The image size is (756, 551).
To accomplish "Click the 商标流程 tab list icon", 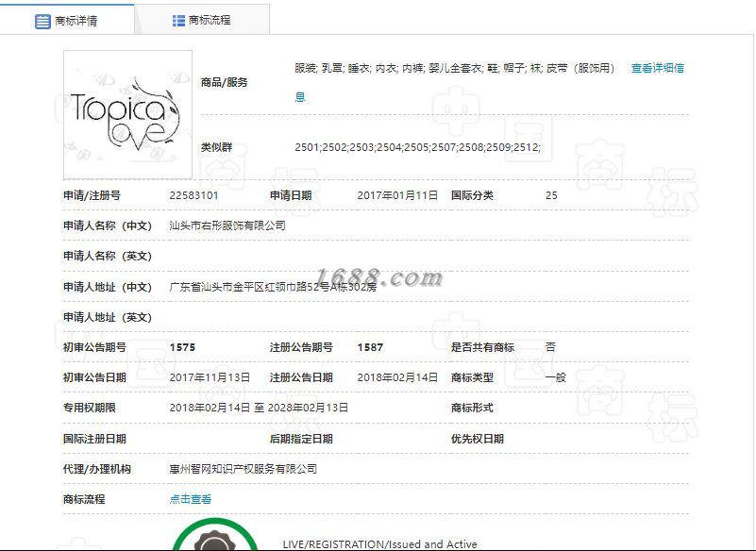I will (178, 20).
